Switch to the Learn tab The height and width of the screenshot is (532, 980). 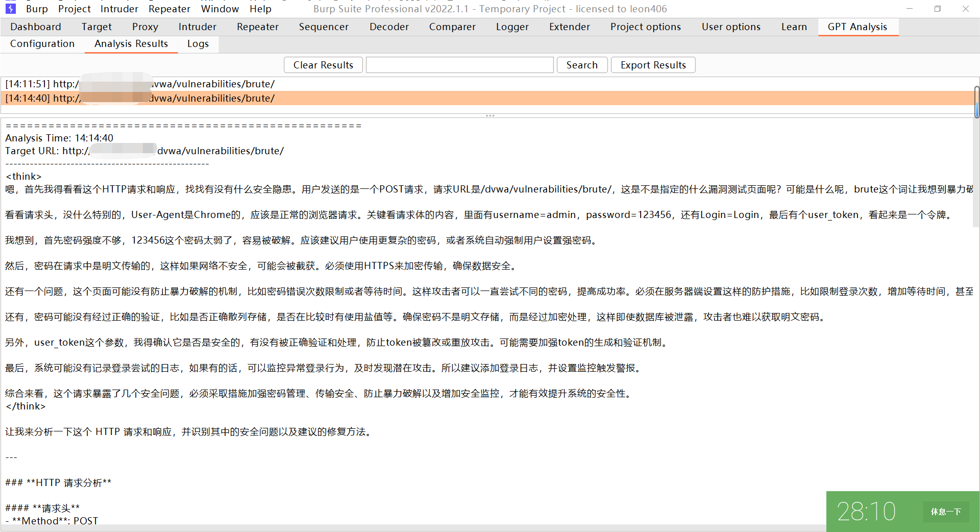(794, 27)
